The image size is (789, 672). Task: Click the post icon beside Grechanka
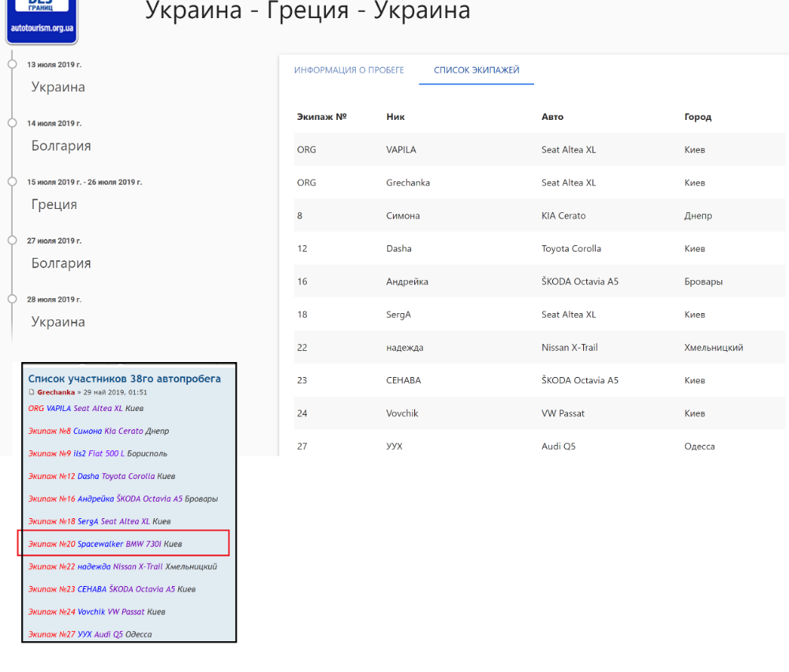click(x=32, y=392)
